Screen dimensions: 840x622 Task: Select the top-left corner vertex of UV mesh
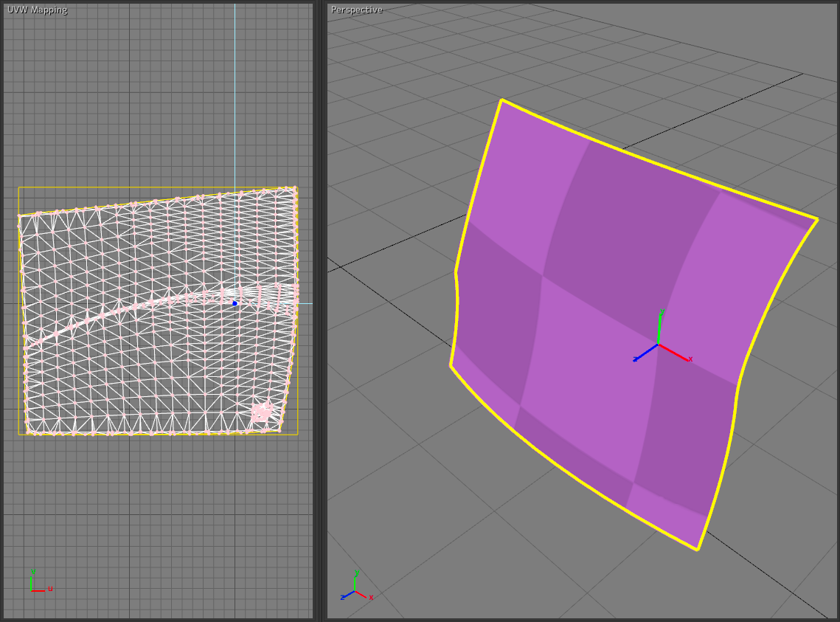(19, 216)
